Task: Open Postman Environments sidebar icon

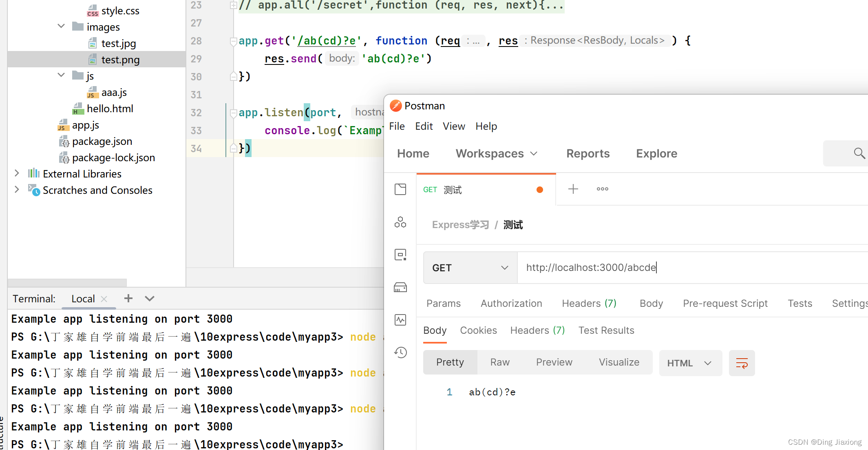Action: pyautogui.click(x=400, y=255)
